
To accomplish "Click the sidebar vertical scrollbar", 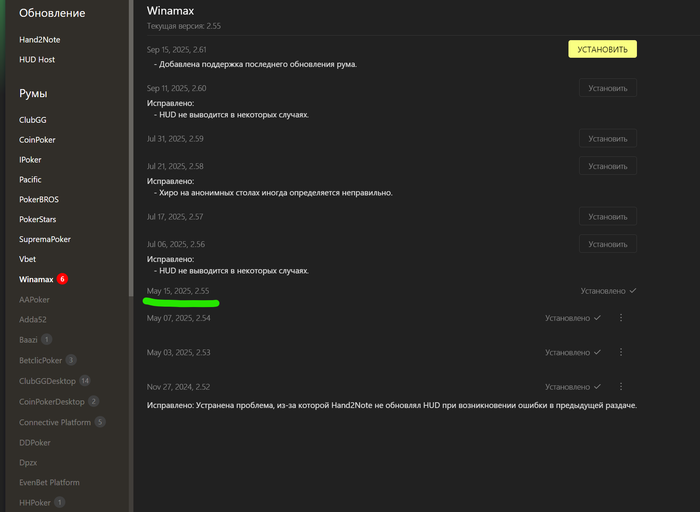I will (x=131, y=147).
